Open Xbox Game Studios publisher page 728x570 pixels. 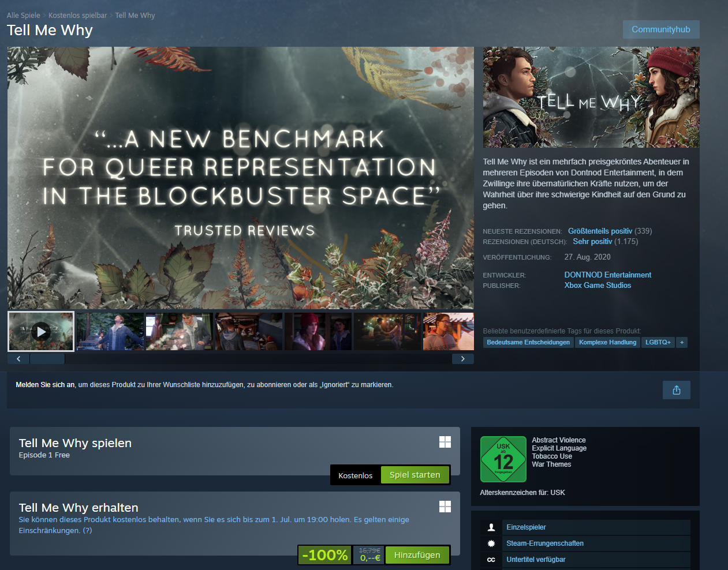tap(598, 286)
